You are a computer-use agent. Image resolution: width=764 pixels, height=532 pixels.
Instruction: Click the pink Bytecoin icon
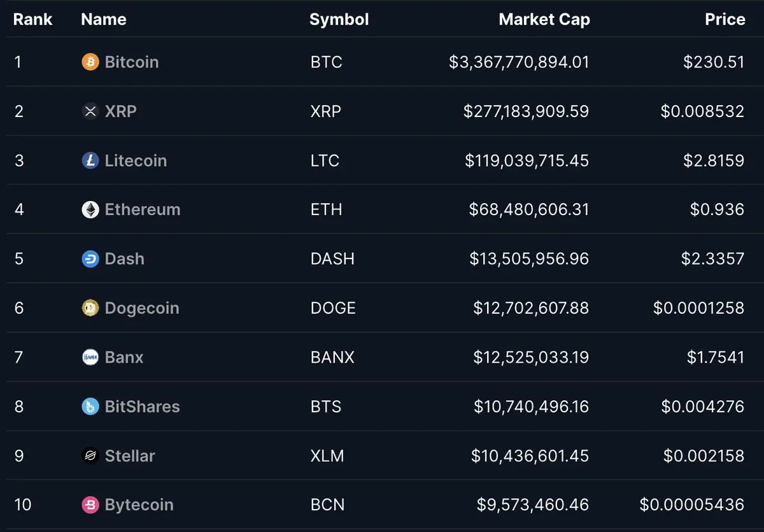point(90,505)
